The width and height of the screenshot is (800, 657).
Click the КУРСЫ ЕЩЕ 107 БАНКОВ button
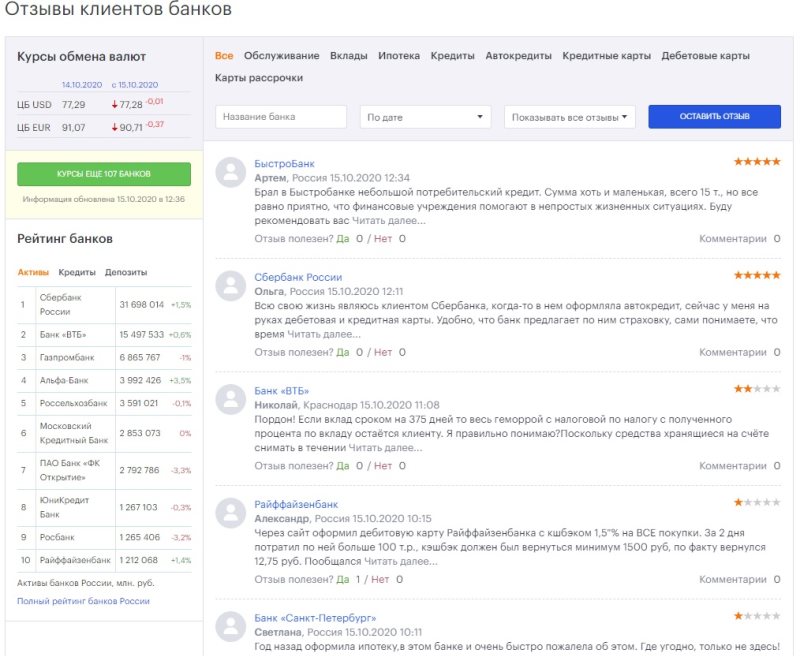click(104, 174)
